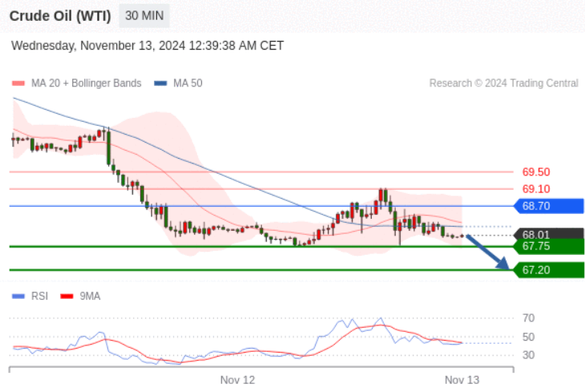Click the 68.01 current price tag

pyautogui.click(x=548, y=235)
